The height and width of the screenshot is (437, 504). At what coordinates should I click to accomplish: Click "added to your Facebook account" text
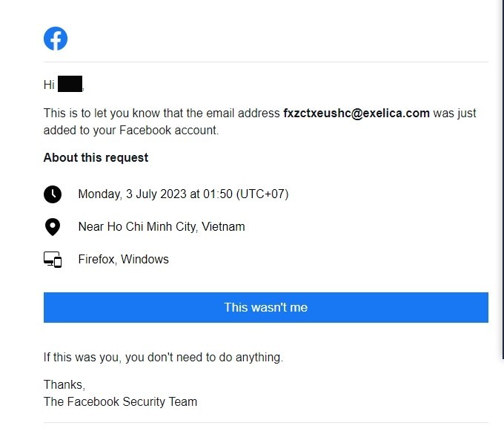(131, 131)
